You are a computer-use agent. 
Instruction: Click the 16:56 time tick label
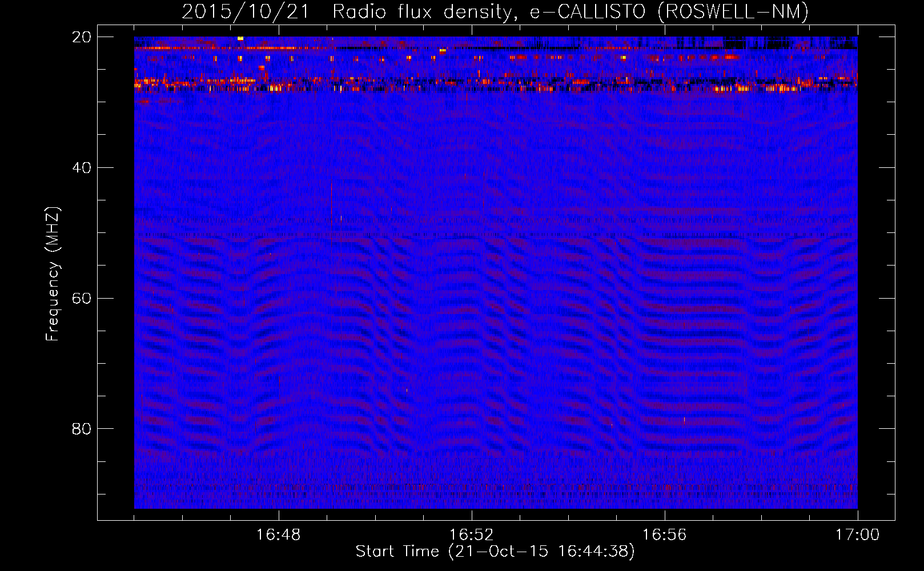(665, 534)
